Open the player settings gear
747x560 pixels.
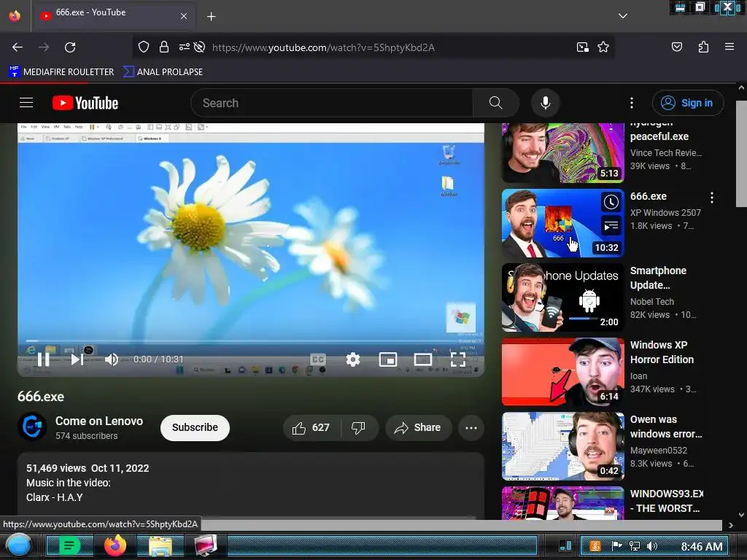pos(353,359)
